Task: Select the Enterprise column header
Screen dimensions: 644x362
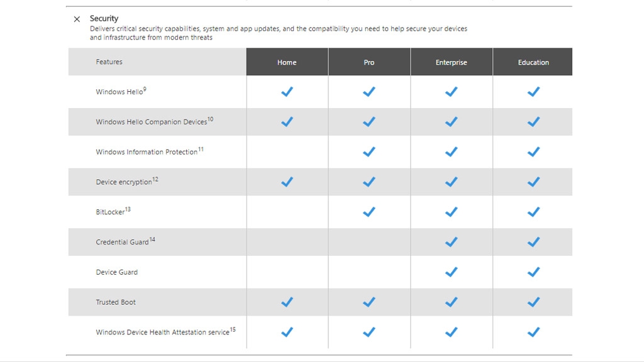Action: pos(451,62)
